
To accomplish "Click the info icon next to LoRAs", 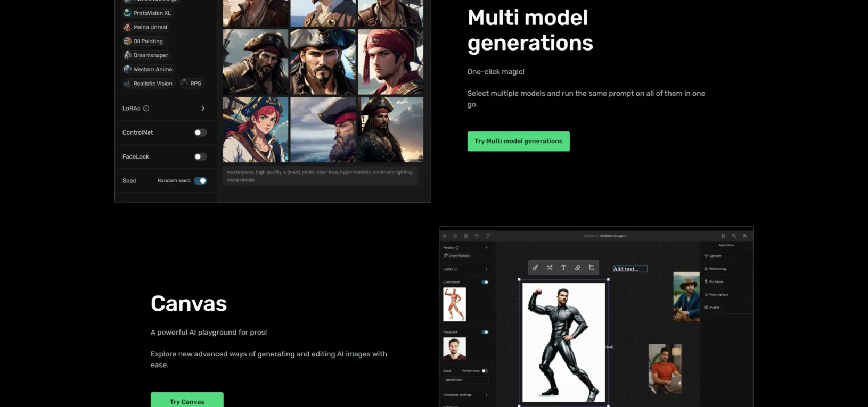I will pyautogui.click(x=146, y=109).
